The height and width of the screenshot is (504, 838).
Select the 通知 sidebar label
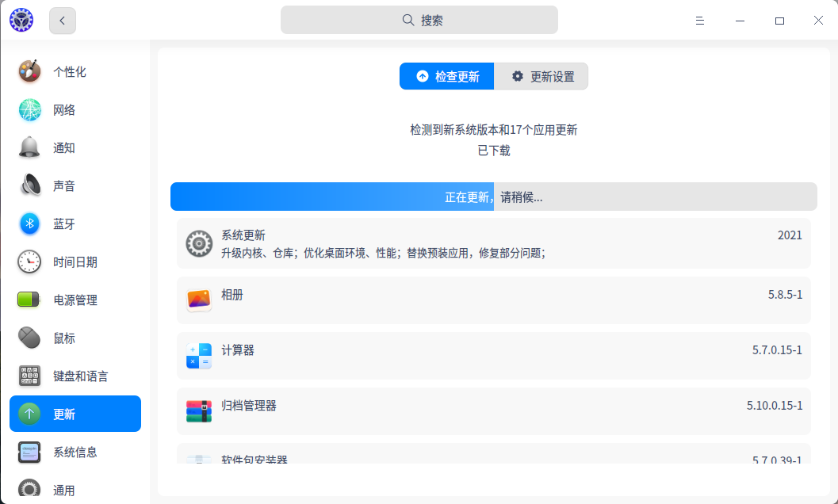pos(64,148)
